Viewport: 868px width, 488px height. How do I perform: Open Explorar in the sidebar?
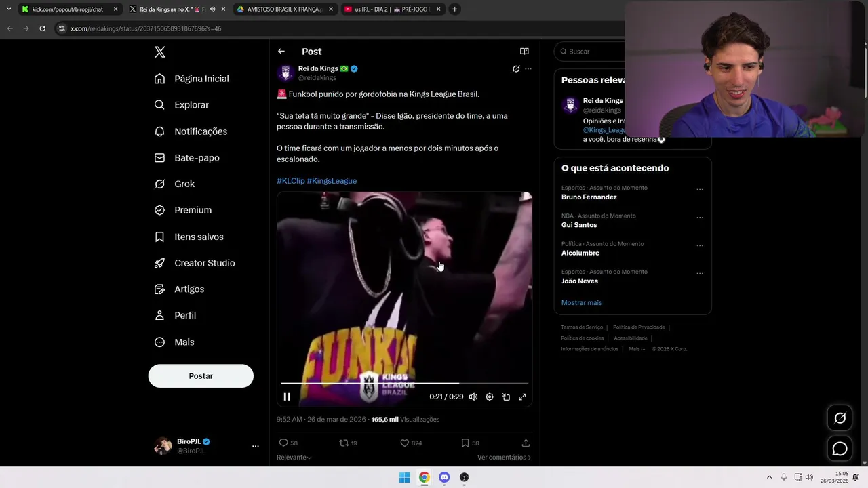(182, 105)
